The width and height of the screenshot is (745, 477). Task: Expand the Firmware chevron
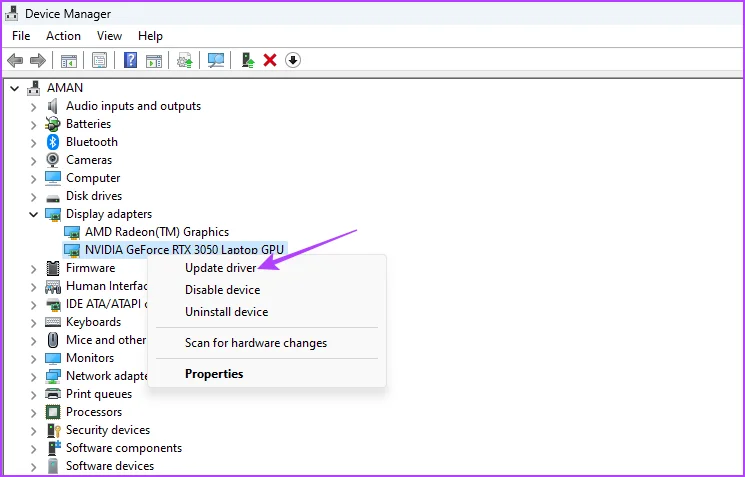point(33,269)
